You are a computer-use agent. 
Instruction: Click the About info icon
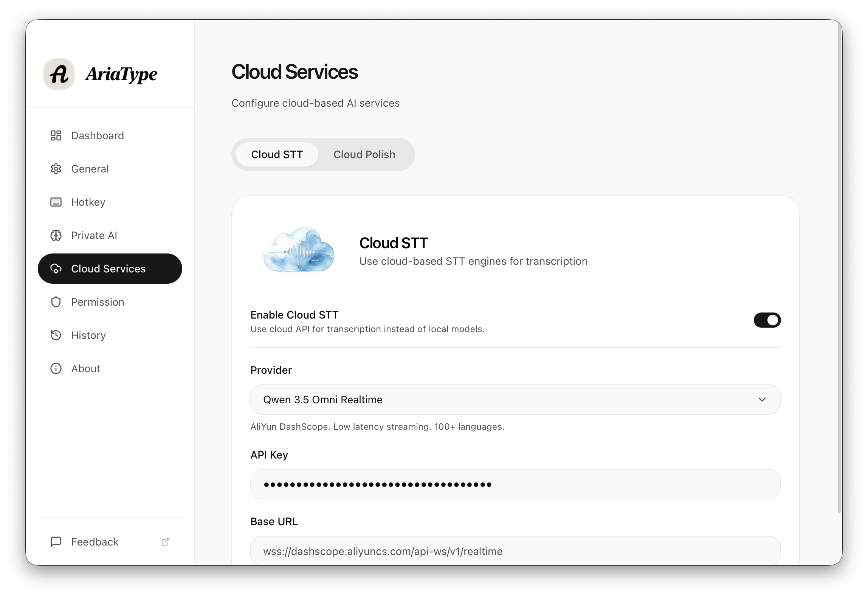[x=56, y=368]
